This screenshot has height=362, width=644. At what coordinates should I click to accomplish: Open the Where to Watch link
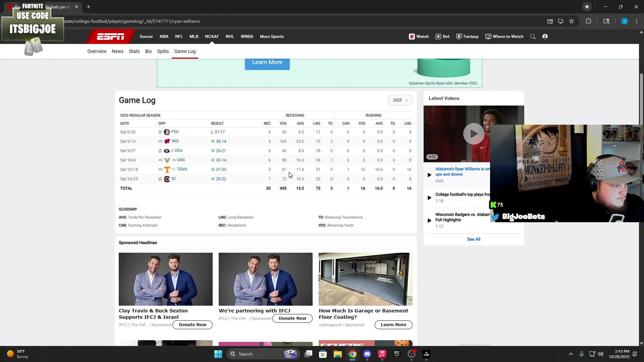pos(504,36)
